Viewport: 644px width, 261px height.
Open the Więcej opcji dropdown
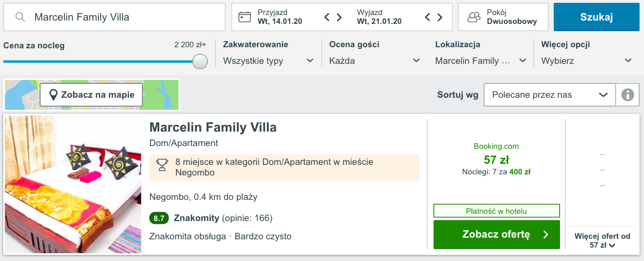[587, 61]
